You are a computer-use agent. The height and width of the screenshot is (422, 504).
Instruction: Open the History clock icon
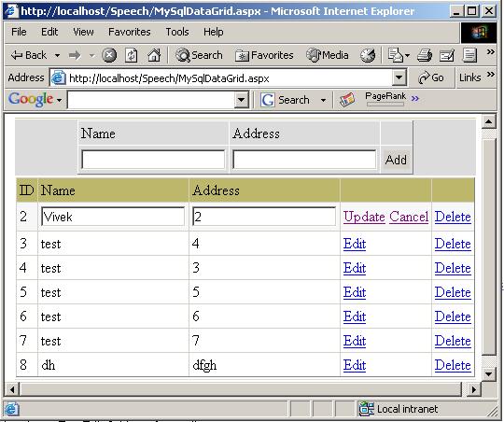[368, 55]
